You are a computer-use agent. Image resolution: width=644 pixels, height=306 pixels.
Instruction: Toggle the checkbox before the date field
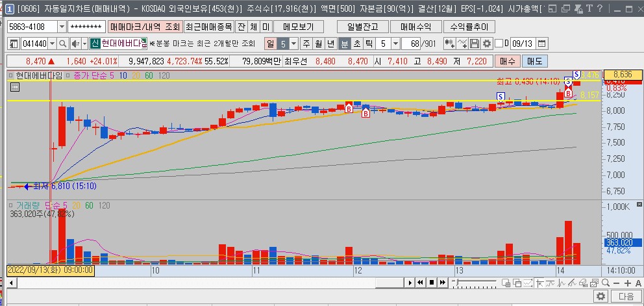(499, 44)
